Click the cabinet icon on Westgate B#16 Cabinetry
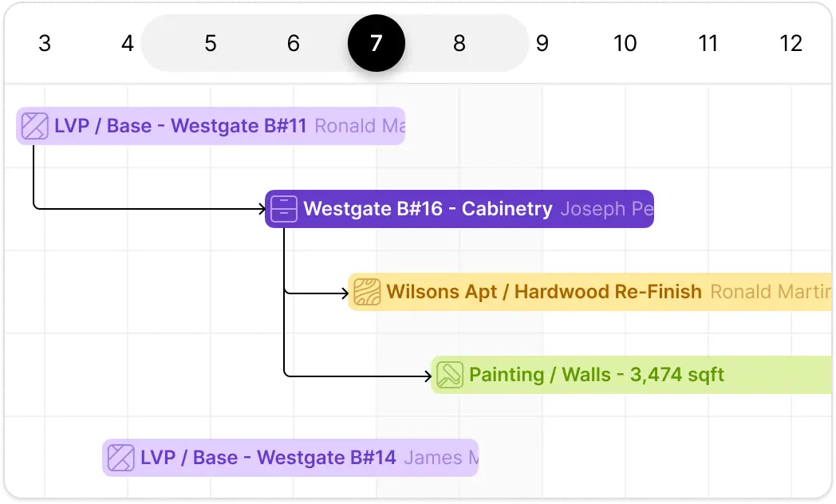The width and height of the screenshot is (836, 504). click(284, 209)
